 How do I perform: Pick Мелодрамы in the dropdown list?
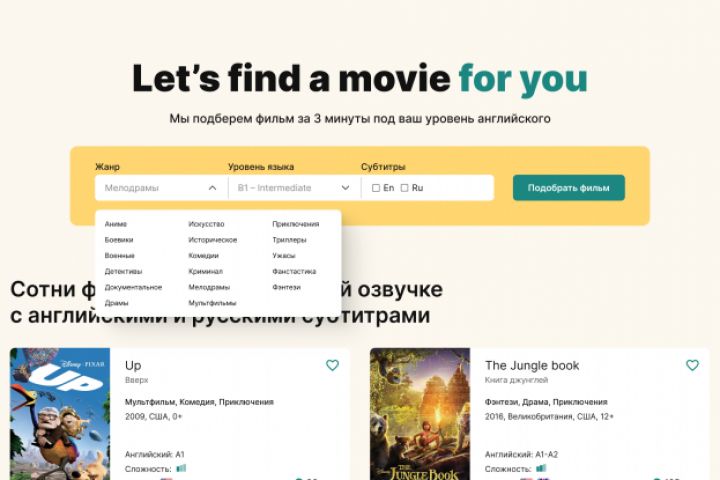(x=209, y=287)
